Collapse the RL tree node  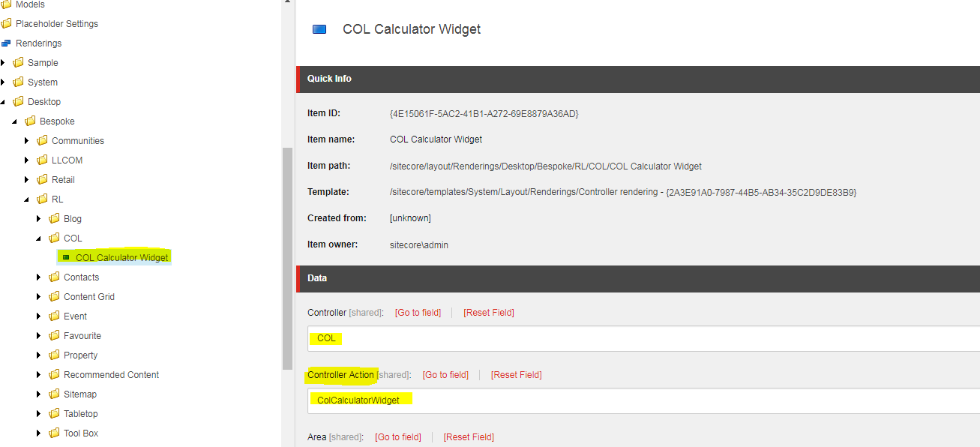[27, 199]
